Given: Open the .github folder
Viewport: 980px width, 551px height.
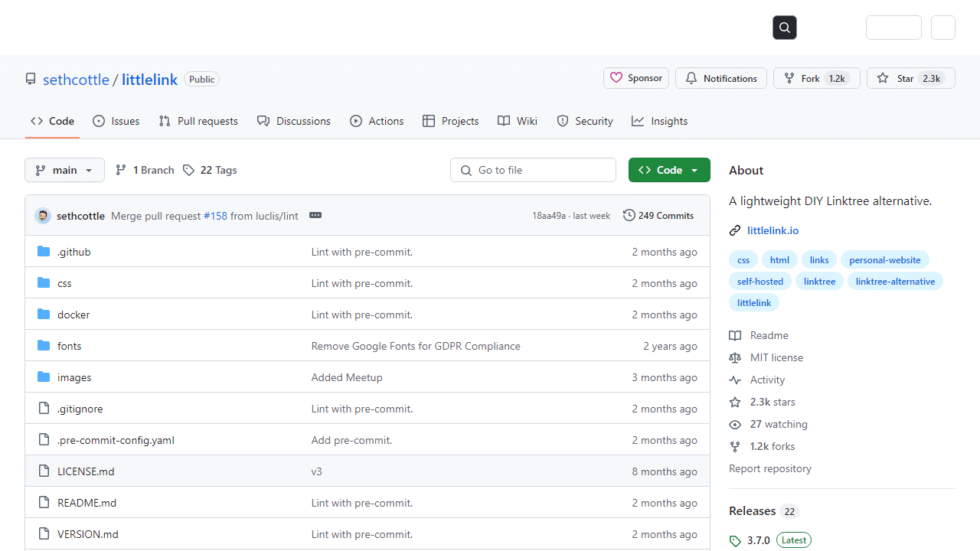Looking at the screenshot, I should (x=74, y=252).
